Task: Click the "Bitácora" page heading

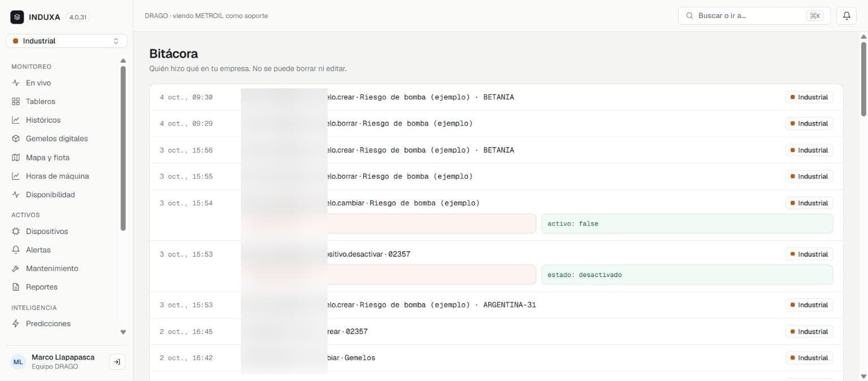Action: [173, 54]
